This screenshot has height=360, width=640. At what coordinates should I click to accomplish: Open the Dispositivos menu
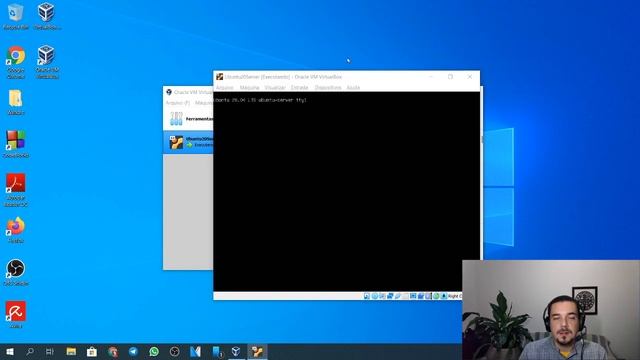point(328,87)
